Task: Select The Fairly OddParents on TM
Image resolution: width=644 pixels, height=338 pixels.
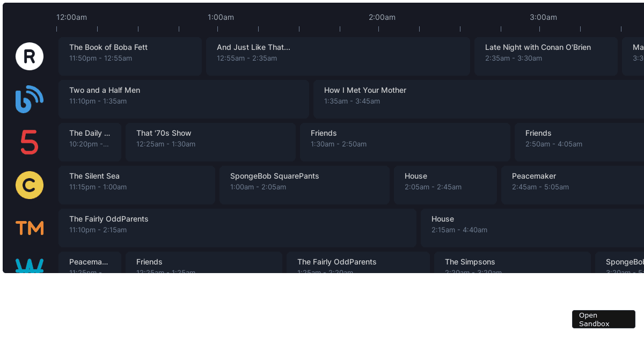Action: (x=237, y=228)
